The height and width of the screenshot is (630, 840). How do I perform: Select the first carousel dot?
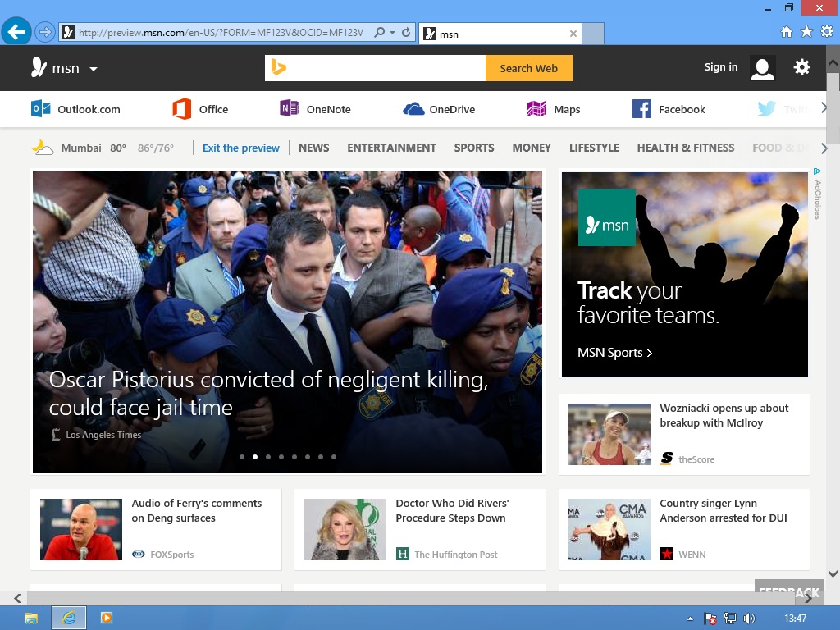click(242, 457)
